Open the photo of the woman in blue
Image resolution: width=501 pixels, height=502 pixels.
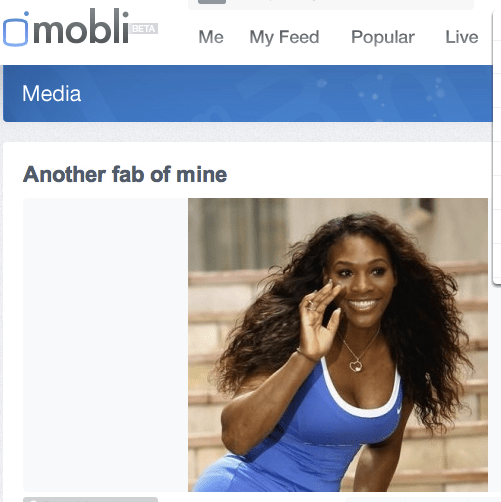[338, 345]
